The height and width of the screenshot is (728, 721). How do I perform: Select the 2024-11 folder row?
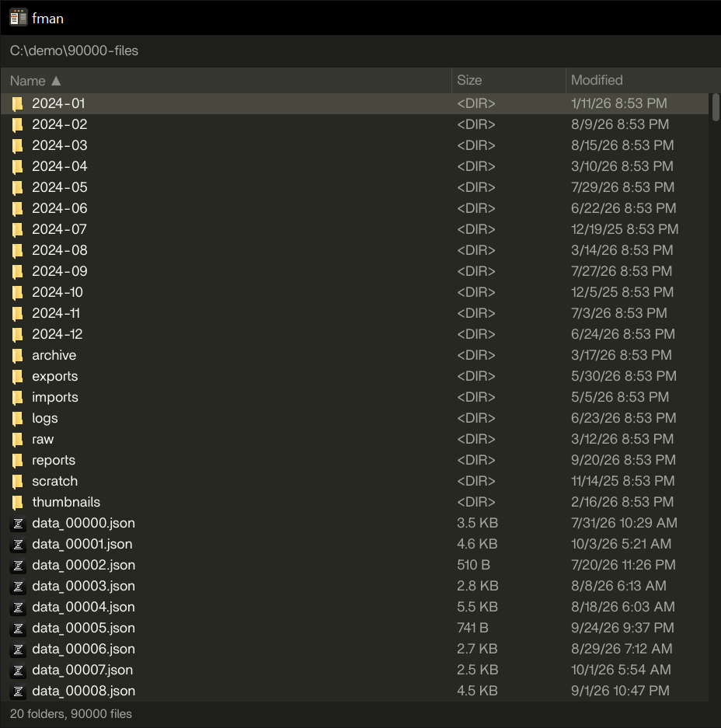355,313
